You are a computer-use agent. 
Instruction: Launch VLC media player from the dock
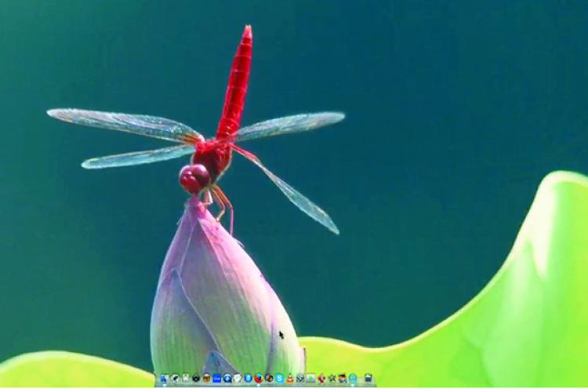point(290,378)
